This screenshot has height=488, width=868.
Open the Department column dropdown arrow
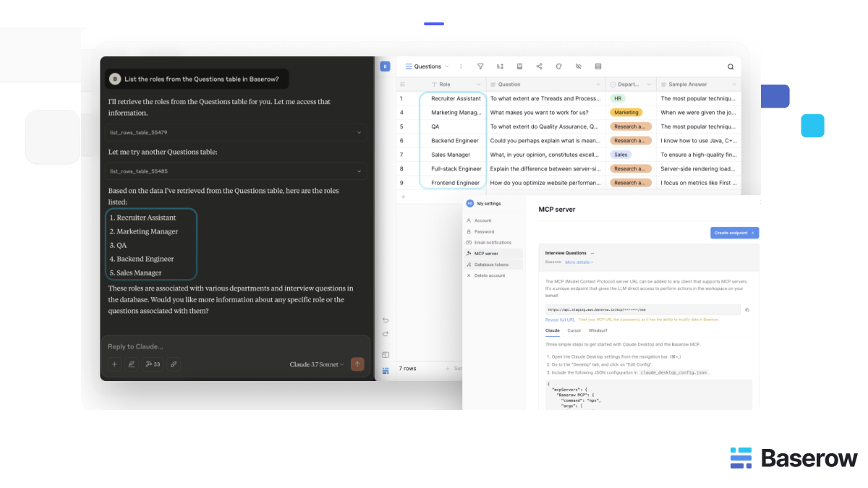(649, 85)
